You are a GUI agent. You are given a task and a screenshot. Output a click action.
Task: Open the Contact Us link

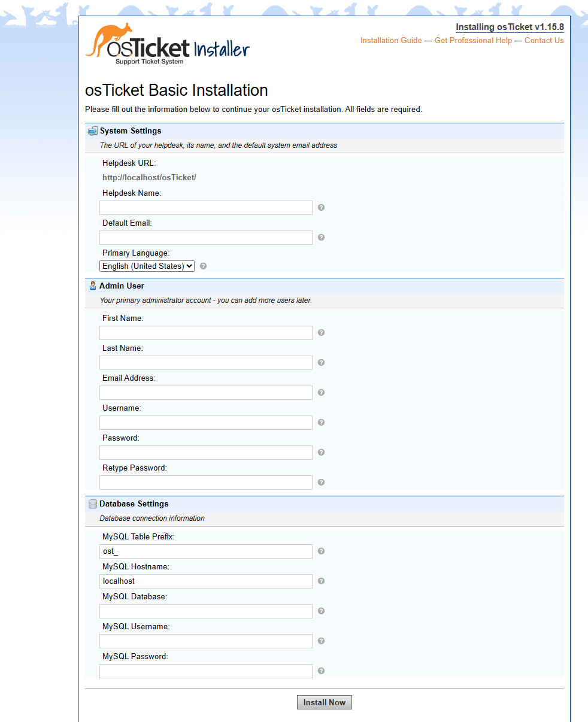544,40
